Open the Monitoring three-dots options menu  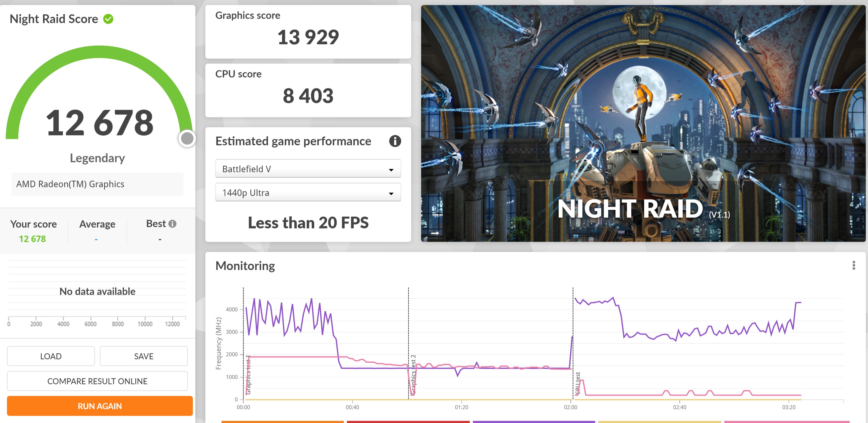pos(854,265)
